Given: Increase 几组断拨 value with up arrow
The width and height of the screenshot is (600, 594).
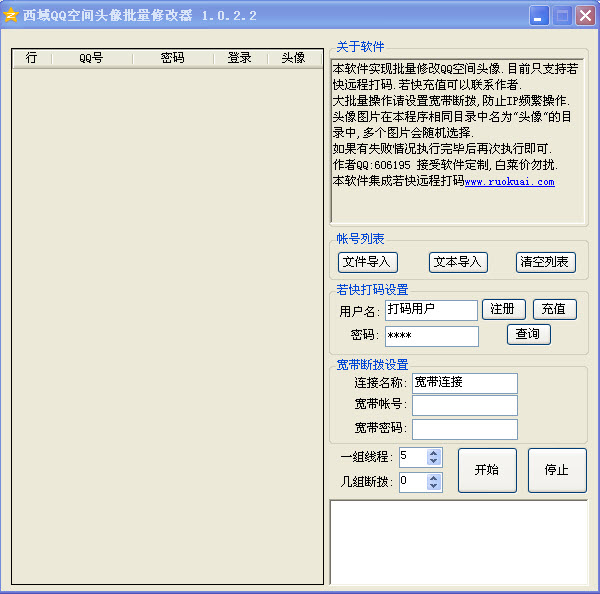Looking at the screenshot, I should (434, 478).
